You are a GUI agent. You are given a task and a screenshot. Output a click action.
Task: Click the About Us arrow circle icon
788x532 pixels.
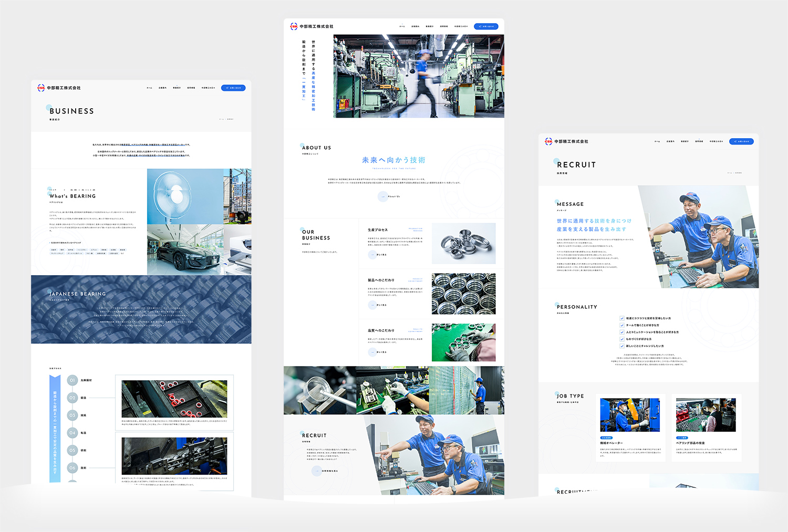pyautogui.click(x=383, y=196)
